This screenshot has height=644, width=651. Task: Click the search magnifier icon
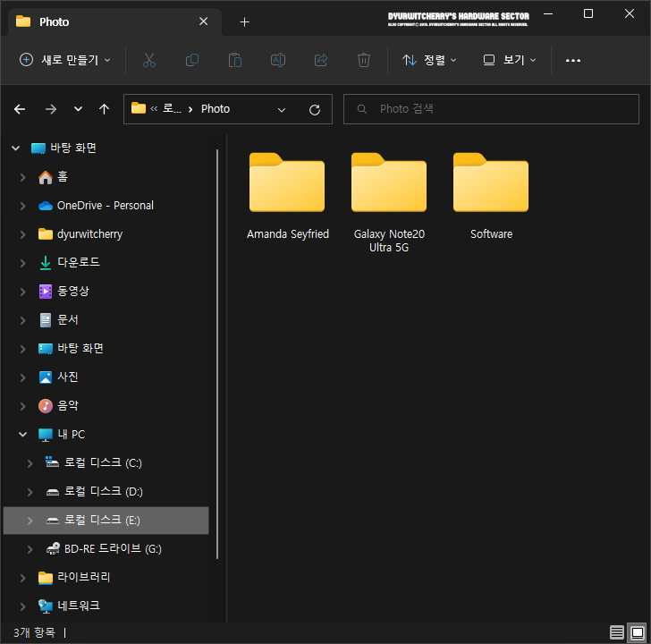point(362,109)
